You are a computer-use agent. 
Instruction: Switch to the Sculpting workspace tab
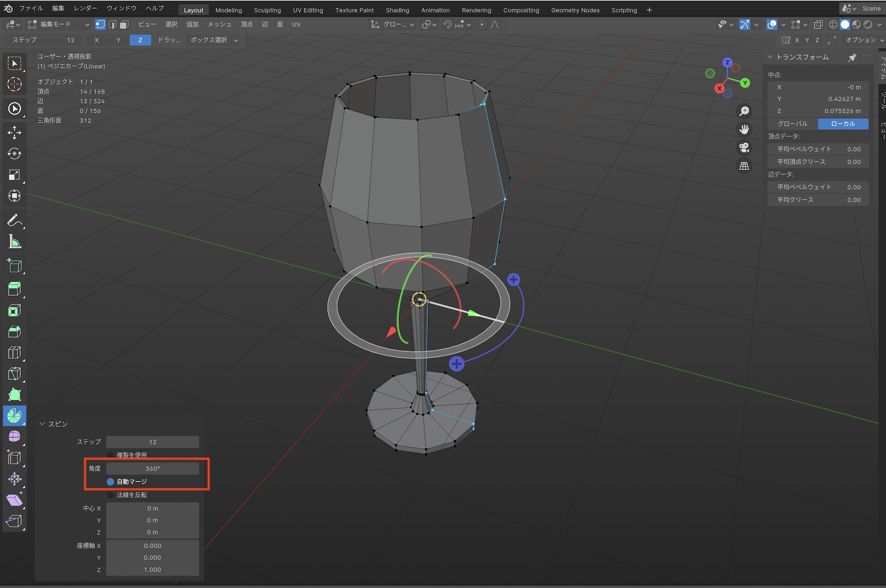pyautogui.click(x=267, y=10)
